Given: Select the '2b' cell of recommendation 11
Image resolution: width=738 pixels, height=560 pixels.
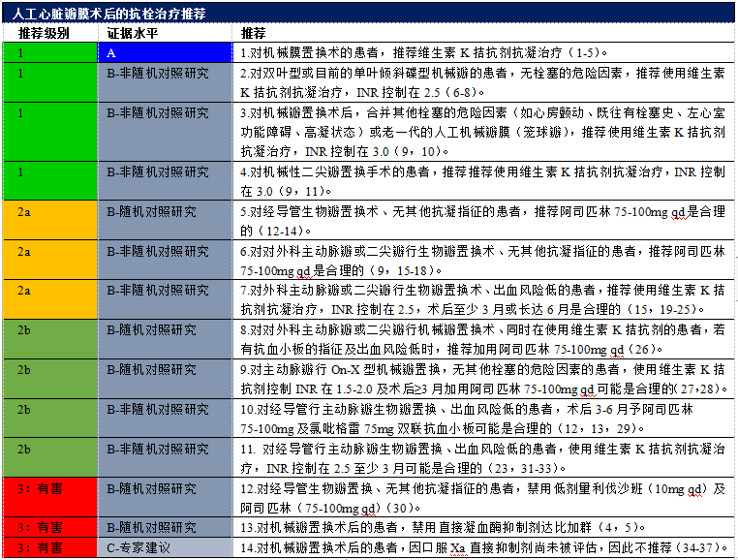Looking at the screenshot, I should 50,458.
